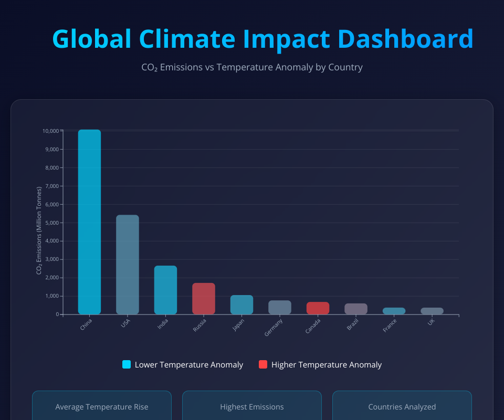504x420 pixels.
Task: Open the Countries Analyzed card
Action: point(402,406)
